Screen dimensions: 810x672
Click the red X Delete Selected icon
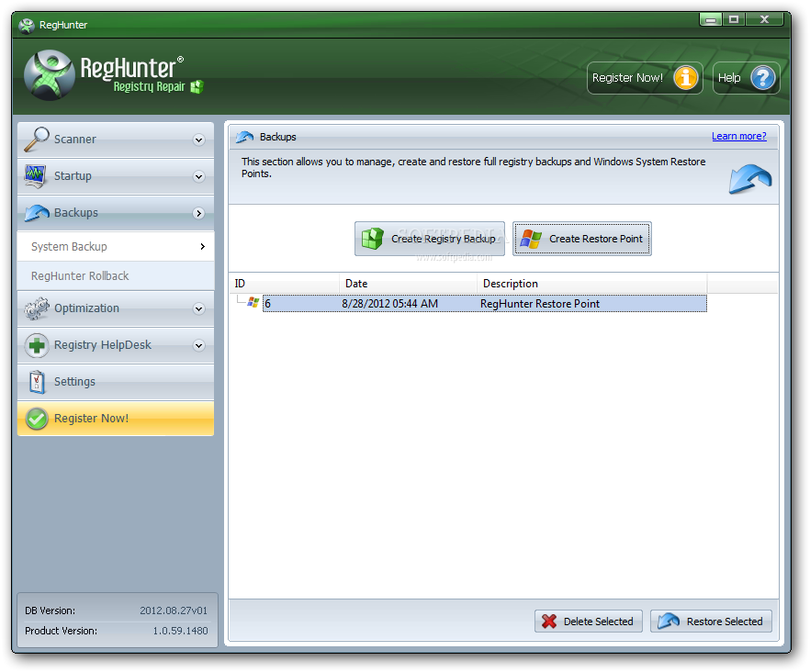pyautogui.click(x=549, y=622)
